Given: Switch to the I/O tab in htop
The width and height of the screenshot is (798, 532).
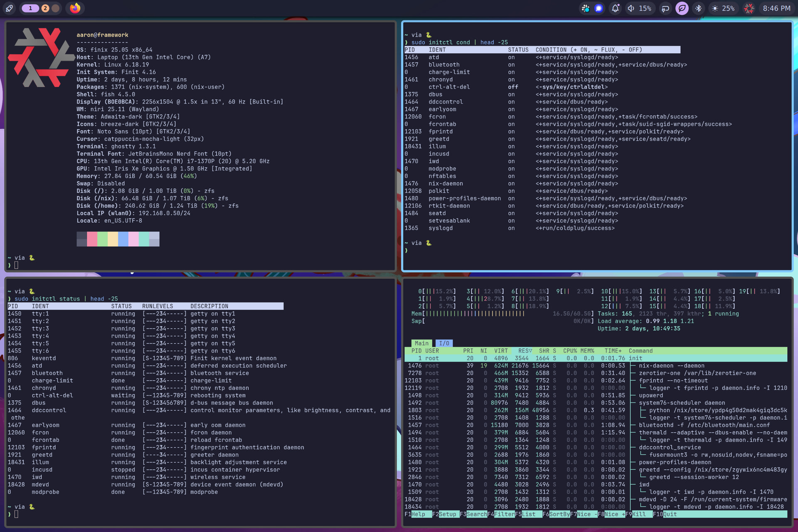Looking at the screenshot, I should tap(444, 343).
